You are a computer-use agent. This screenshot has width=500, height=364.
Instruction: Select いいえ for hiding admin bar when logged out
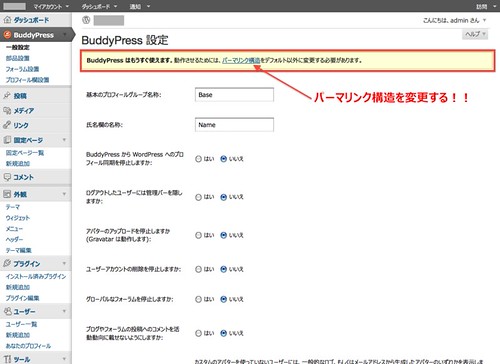point(223,197)
